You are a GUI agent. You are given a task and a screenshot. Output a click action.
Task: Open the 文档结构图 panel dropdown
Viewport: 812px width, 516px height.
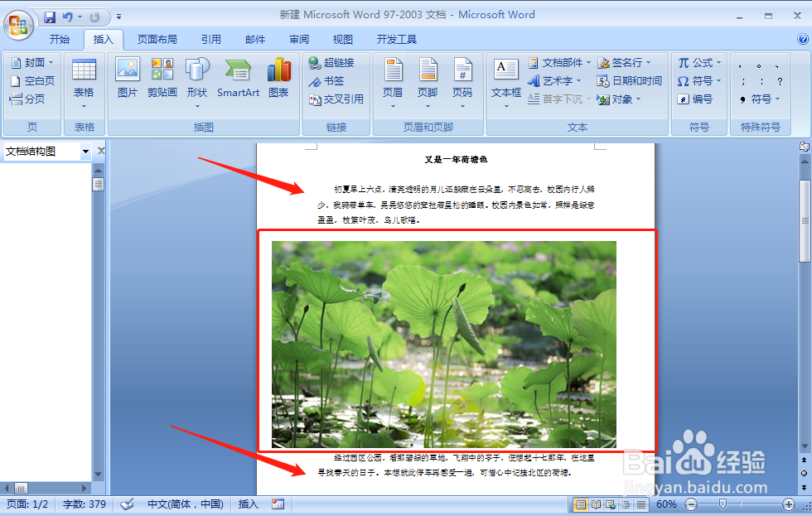tap(86, 151)
